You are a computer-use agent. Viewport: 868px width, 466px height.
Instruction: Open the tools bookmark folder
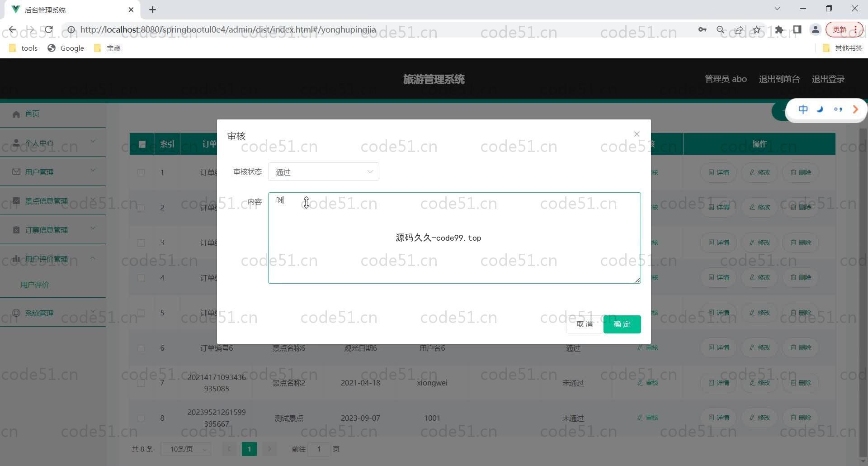pyautogui.click(x=24, y=48)
